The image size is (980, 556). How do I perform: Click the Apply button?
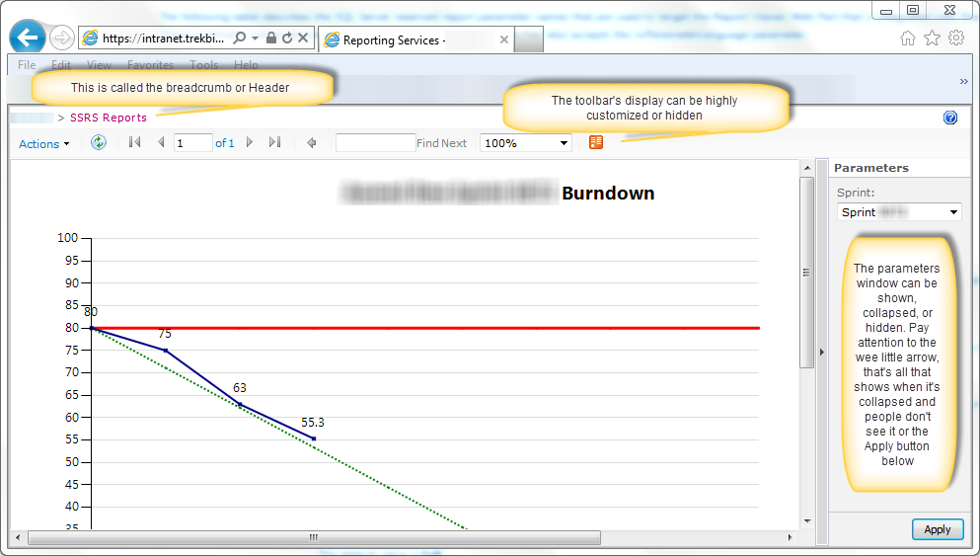click(937, 529)
